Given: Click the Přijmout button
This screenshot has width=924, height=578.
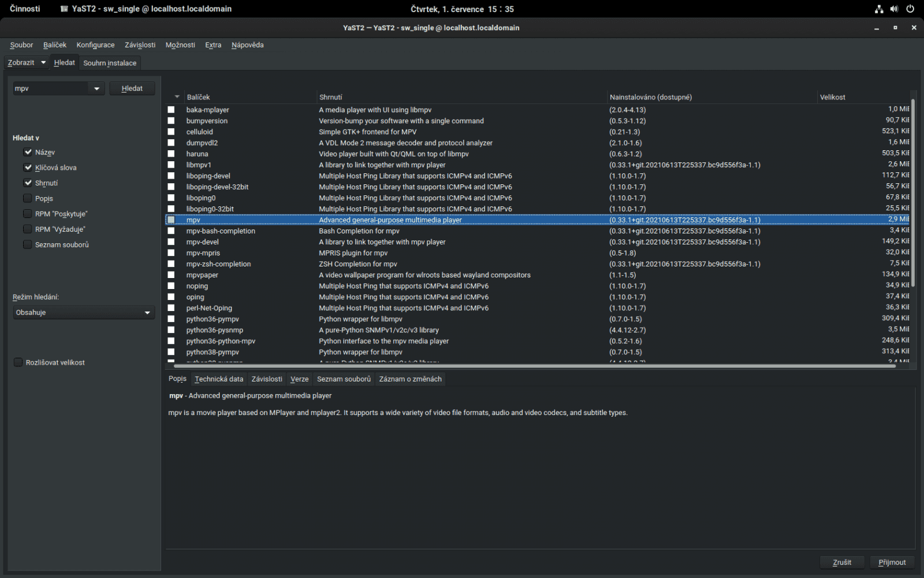Looking at the screenshot, I should coord(892,562).
